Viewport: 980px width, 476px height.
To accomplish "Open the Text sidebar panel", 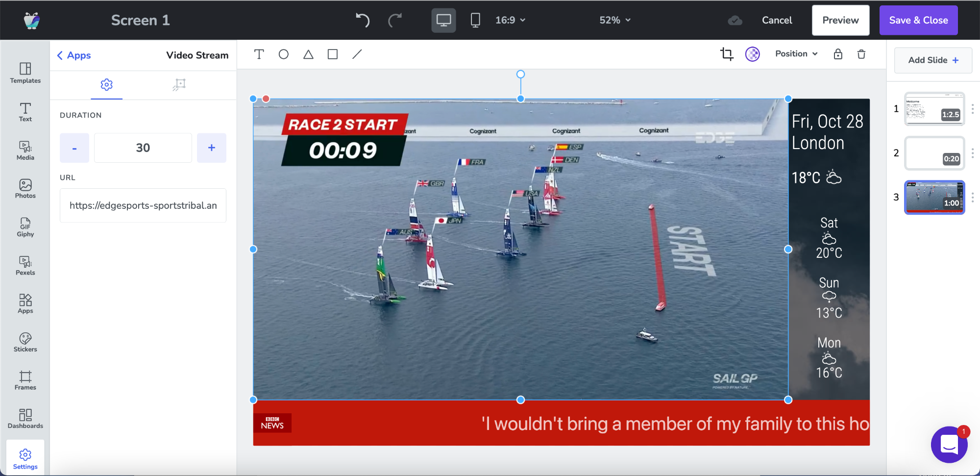I will (25, 112).
